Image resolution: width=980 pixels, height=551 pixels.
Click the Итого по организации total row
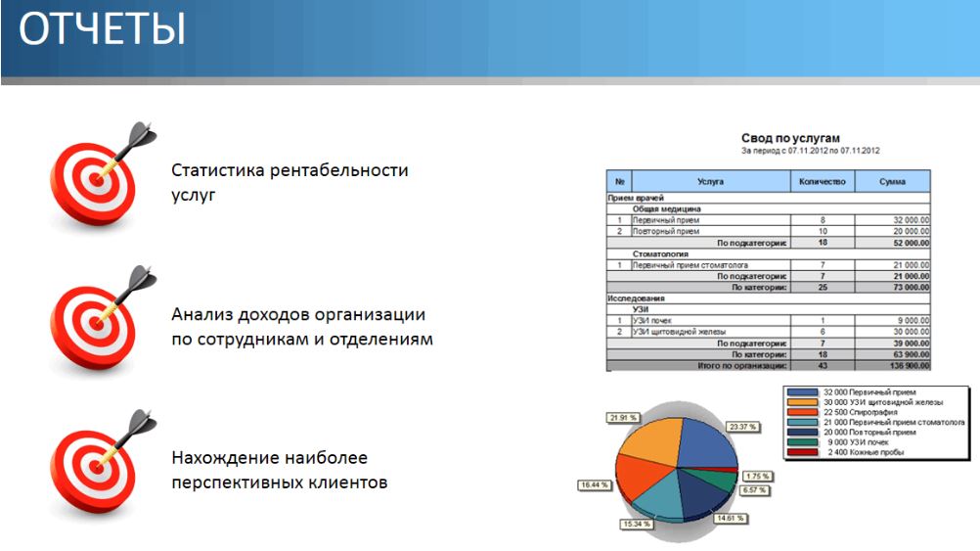click(x=768, y=365)
